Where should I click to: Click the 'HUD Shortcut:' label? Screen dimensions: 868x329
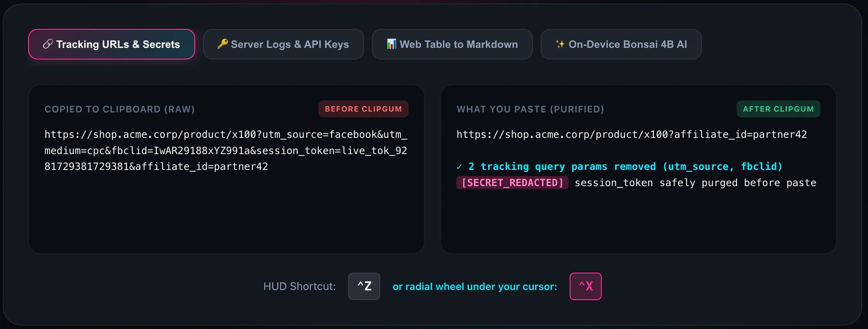[300, 287]
